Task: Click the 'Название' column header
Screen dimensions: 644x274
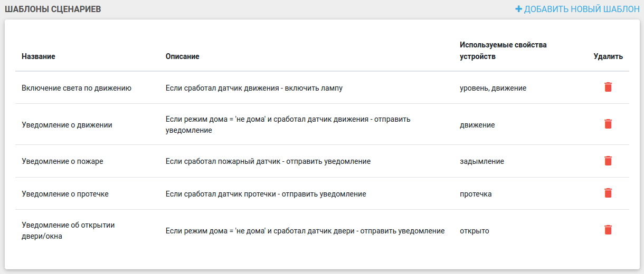Action: point(39,56)
